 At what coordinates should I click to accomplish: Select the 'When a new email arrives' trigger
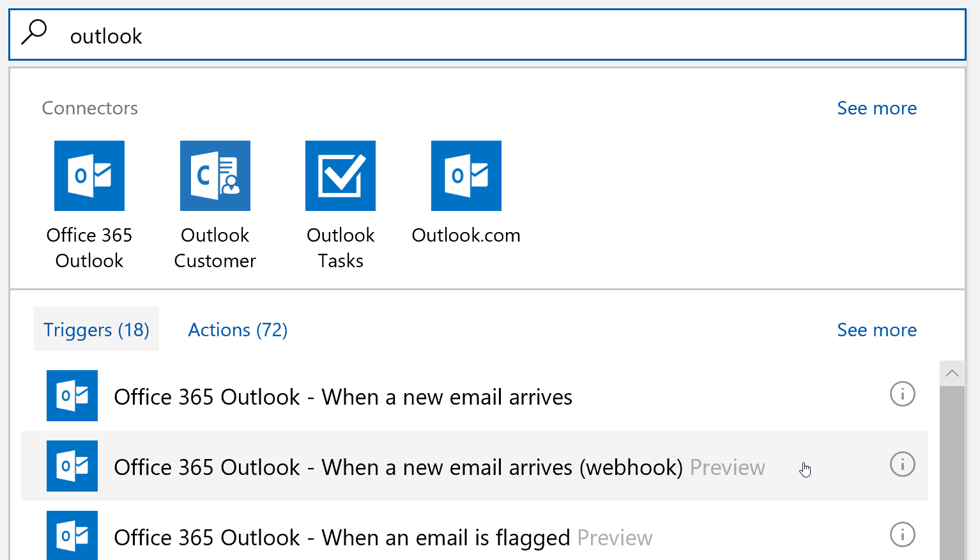tap(343, 396)
